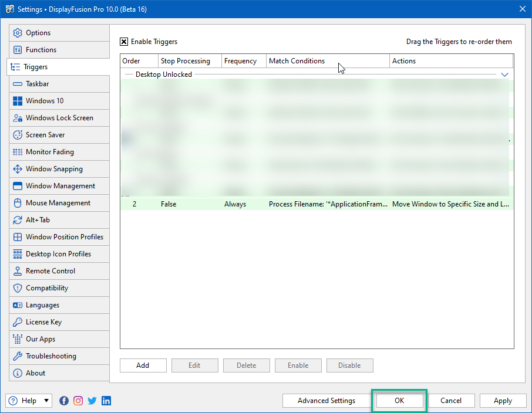Click the Add trigger button
Image resolution: width=532 pixels, height=413 pixels.
(x=143, y=365)
